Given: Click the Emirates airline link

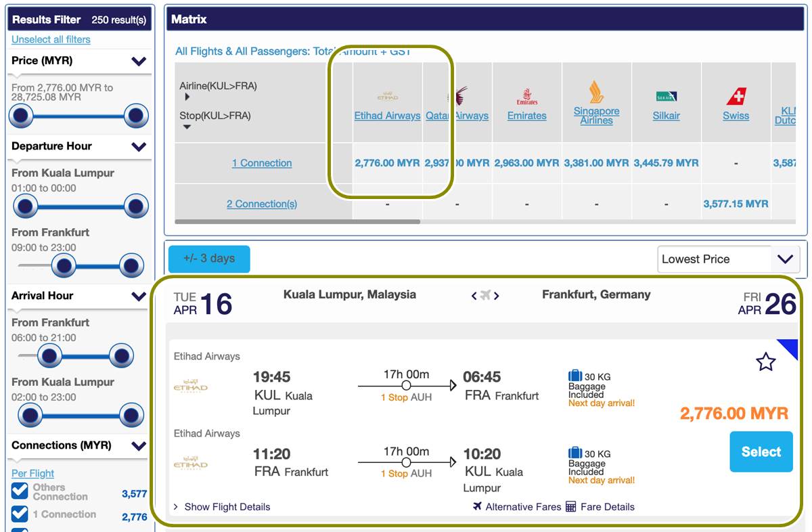Looking at the screenshot, I should [x=527, y=116].
